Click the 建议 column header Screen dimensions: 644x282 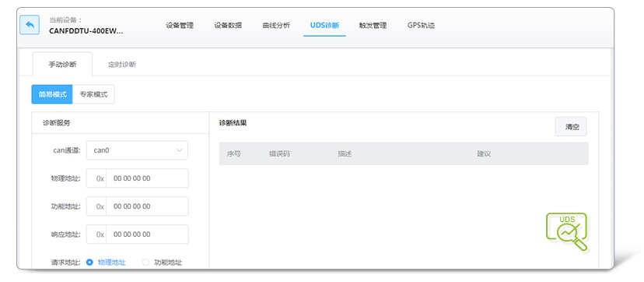point(484,154)
